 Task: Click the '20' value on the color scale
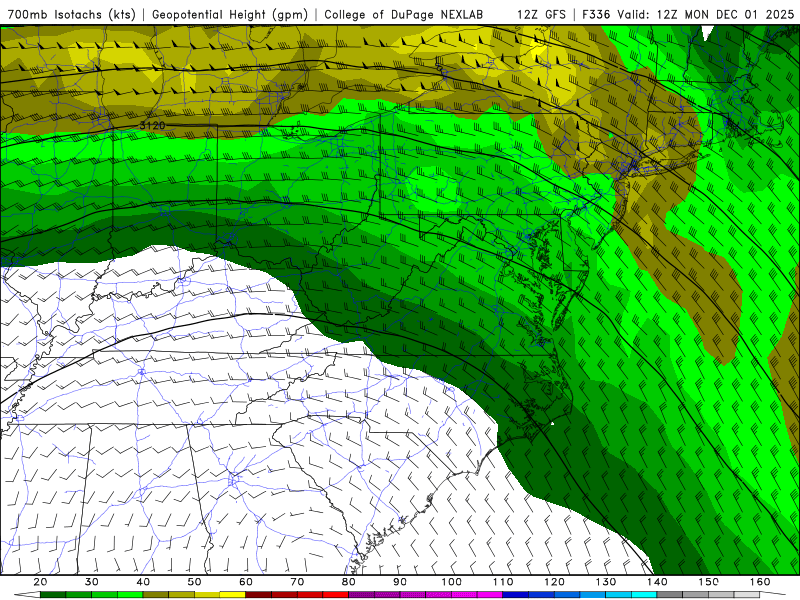[40, 582]
